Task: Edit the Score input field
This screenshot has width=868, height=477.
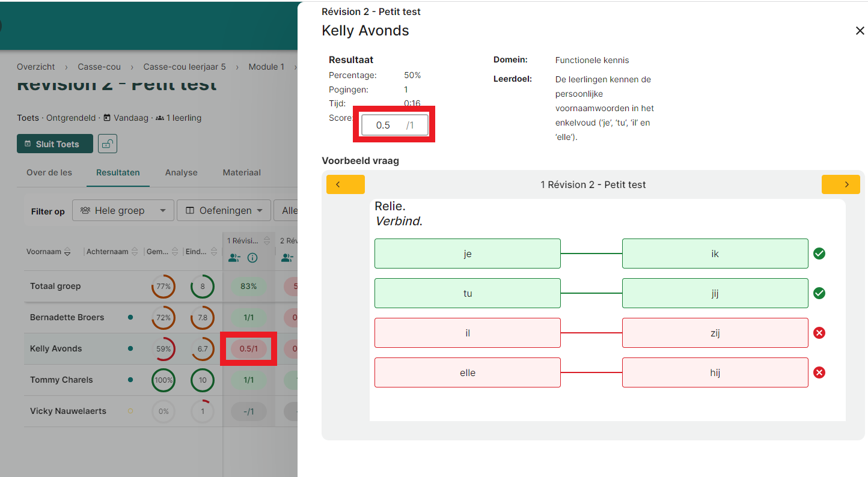Action: pos(384,126)
